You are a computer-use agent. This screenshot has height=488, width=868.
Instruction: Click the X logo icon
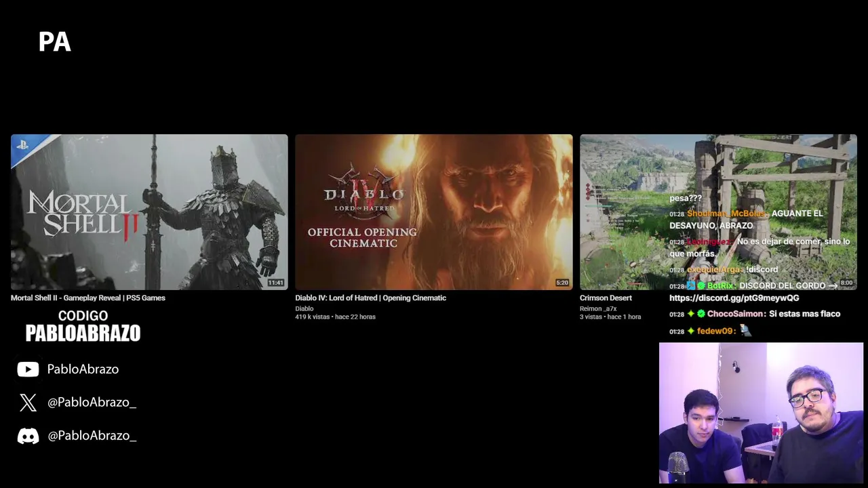28,403
